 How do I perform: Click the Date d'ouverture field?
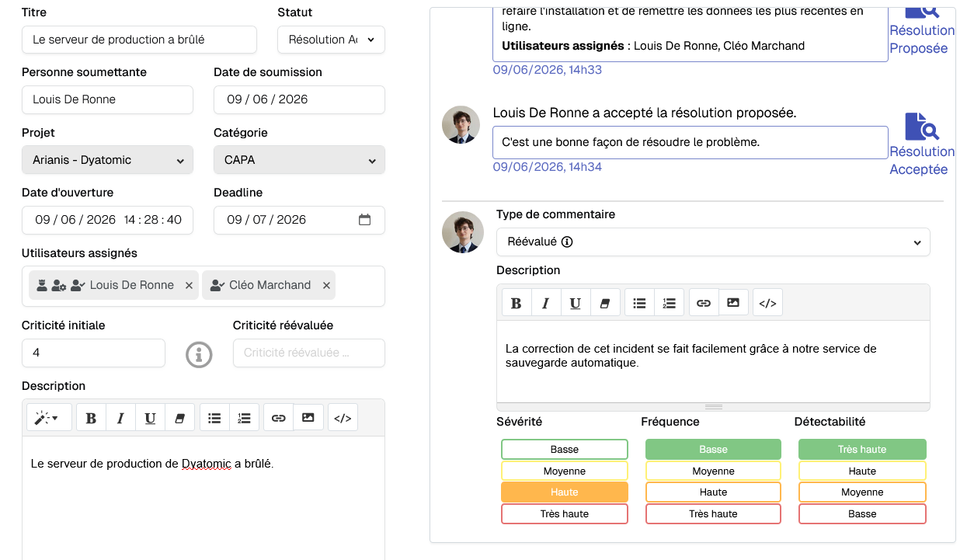107,220
